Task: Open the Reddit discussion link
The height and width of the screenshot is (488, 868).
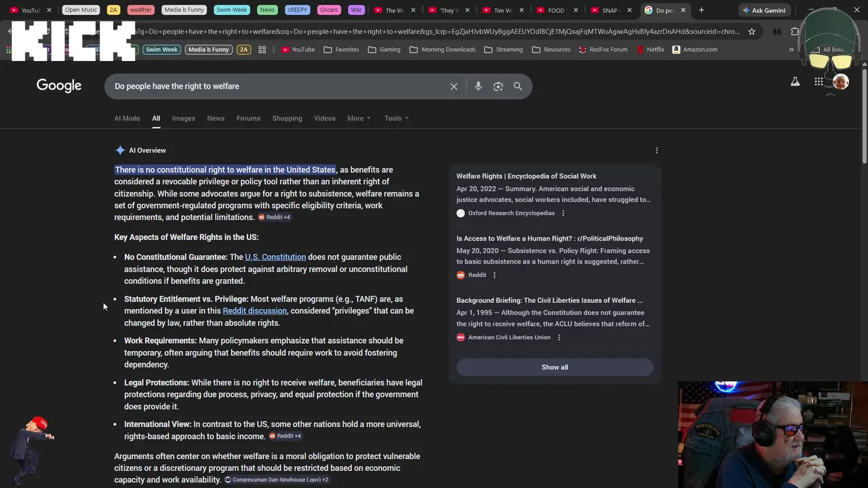Action: click(x=255, y=310)
